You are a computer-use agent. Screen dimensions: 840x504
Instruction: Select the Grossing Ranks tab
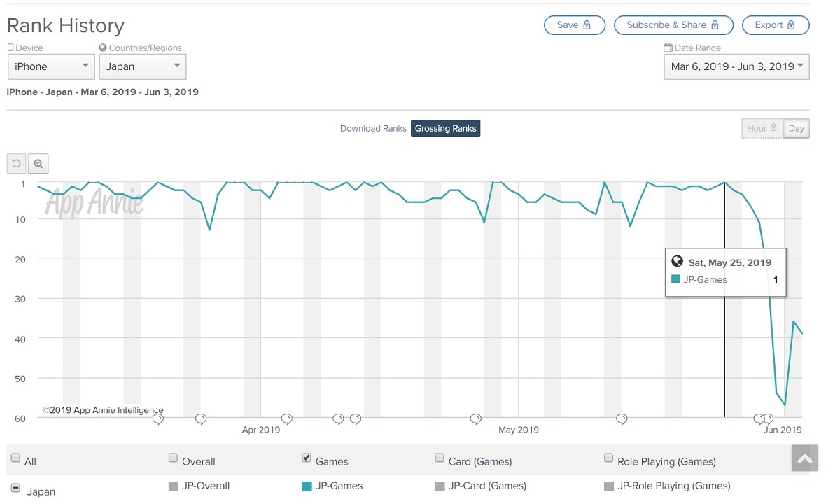(445, 128)
